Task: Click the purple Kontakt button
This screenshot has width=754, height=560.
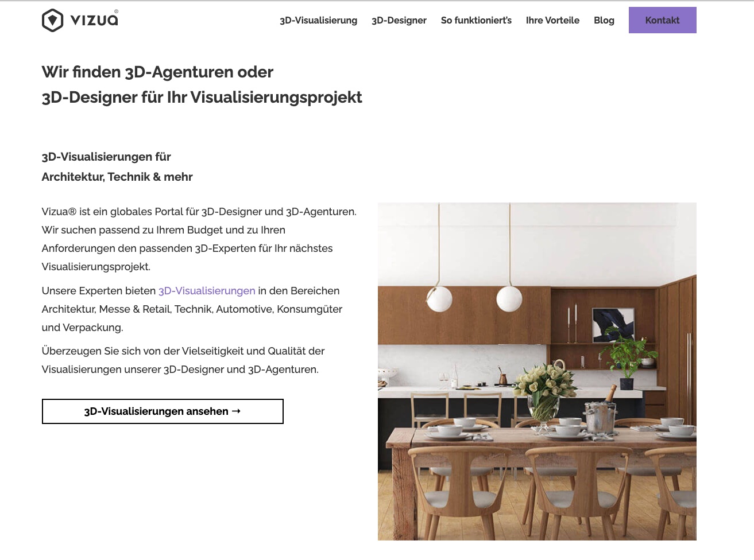Action: [663, 20]
